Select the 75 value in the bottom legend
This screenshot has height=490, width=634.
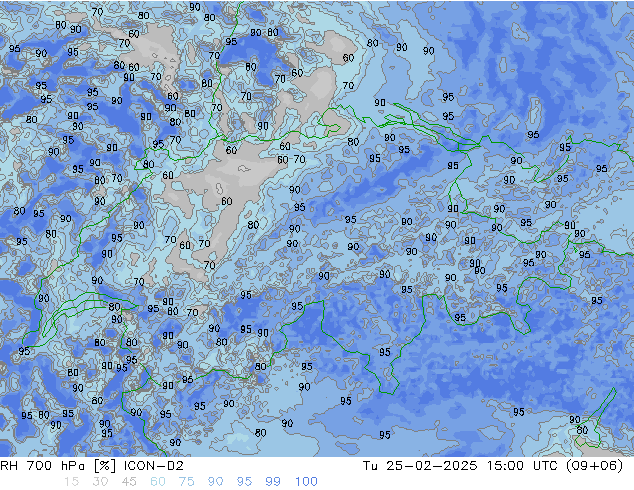pos(186,482)
